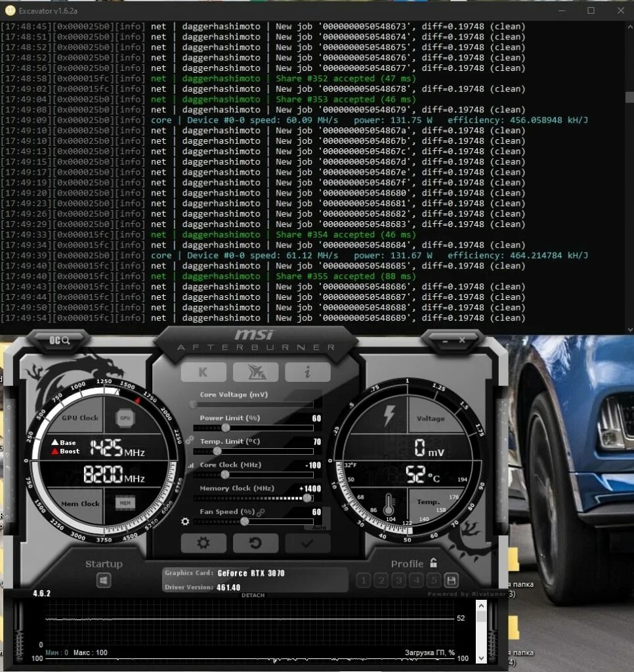Viewport: 634px width, 672px height.
Task: Click the log line for job '0000000050548689'
Action: click(263, 318)
